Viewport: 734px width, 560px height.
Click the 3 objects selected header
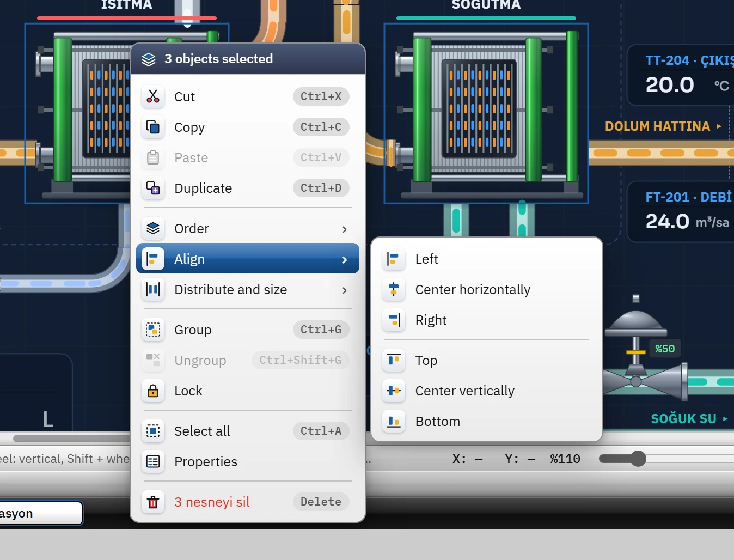tap(248, 59)
